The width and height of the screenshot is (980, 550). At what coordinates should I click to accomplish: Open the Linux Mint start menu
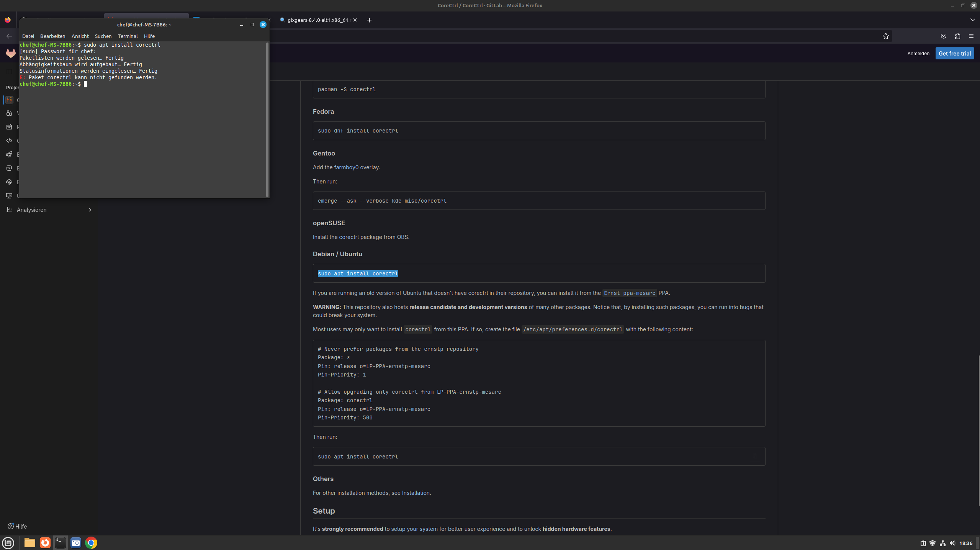[8, 543]
